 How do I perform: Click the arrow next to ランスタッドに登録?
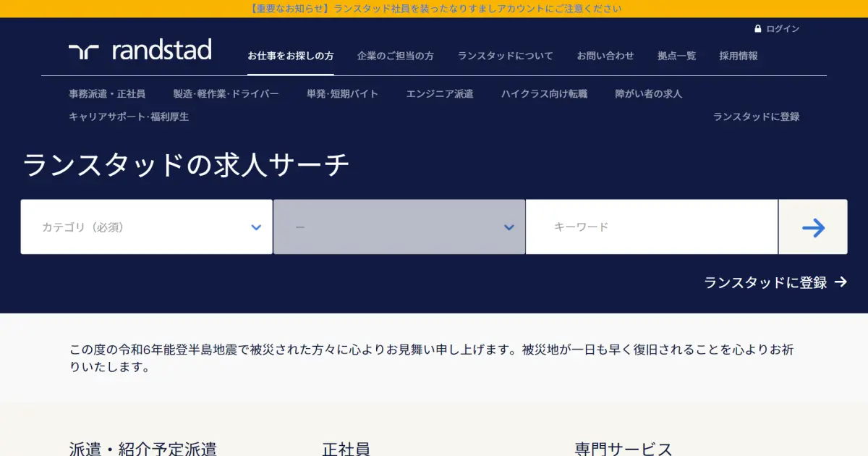coord(841,282)
